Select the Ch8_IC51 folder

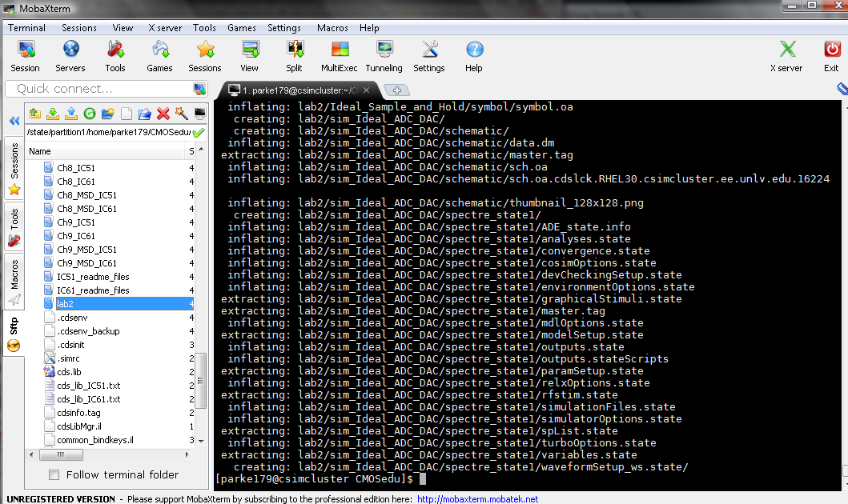(x=76, y=168)
